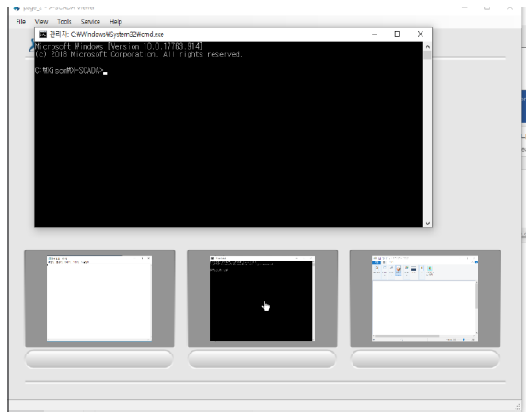The height and width of the screenshot is (418, 532).
Task: Click the button below the command prompt thumbnail
Action: coord(262,359)
